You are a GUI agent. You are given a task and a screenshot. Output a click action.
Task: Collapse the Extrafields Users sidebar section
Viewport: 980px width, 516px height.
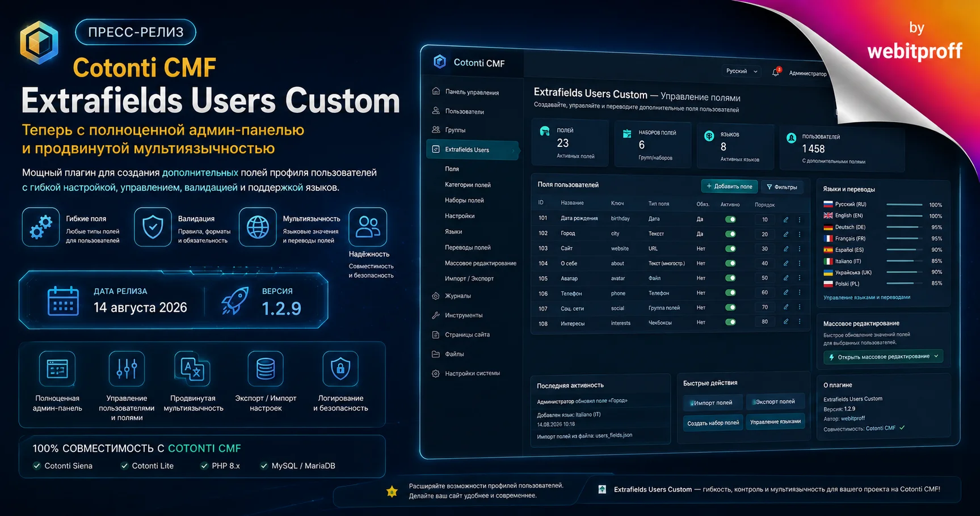(472, 150)
